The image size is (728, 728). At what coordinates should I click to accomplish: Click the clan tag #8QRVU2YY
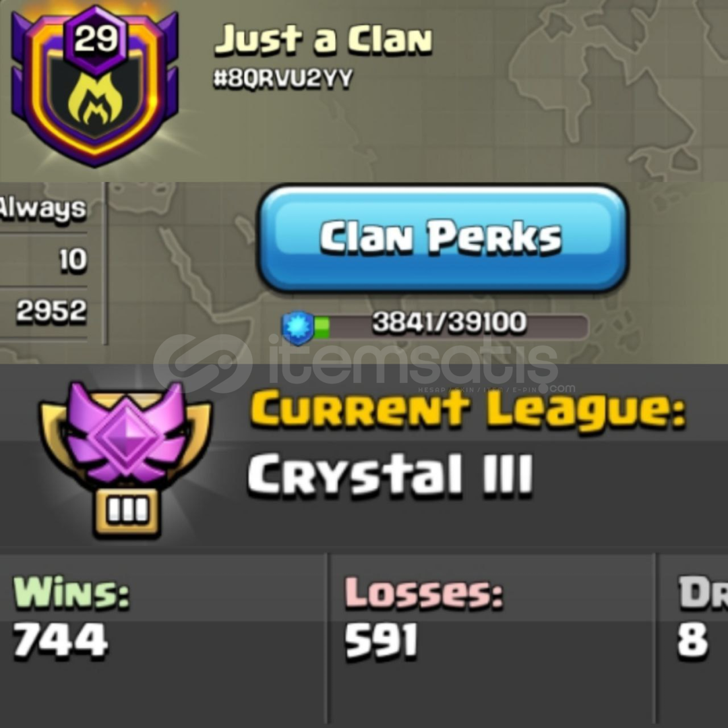coord(283,78)
